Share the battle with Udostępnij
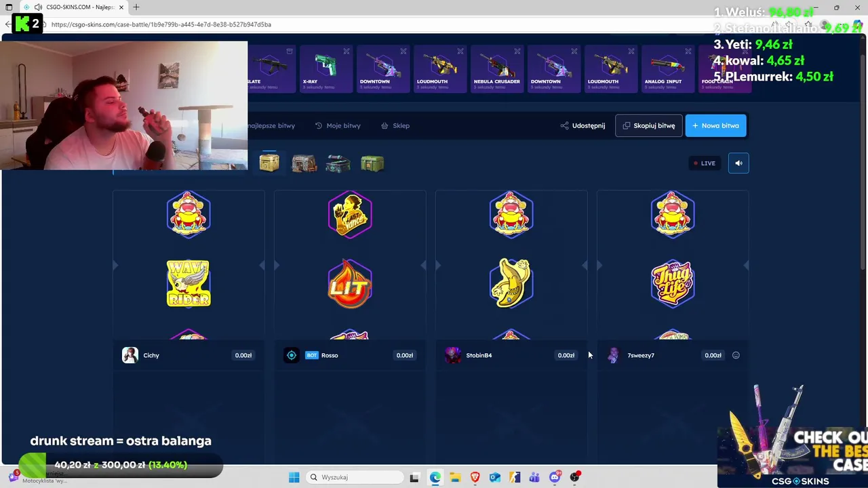The image size is (868, 488). [x=583, y=125]
